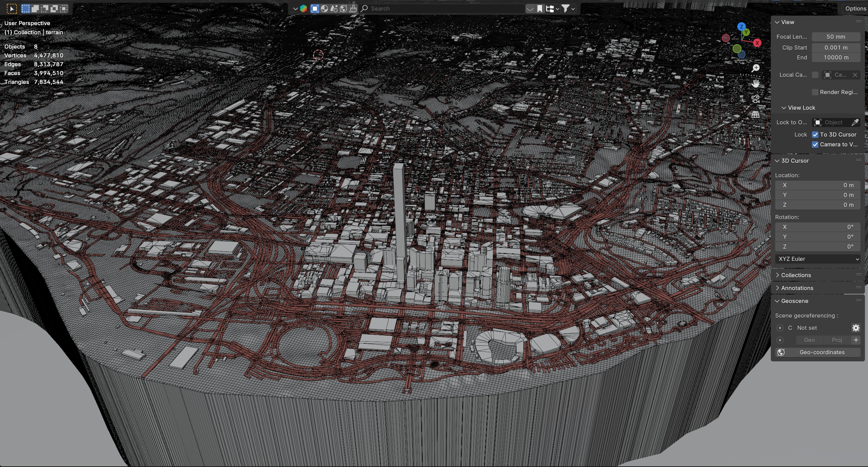Click the eyedropper in the Lock to Object field
This screenshot has height=467, width=868.
(855, 122)
